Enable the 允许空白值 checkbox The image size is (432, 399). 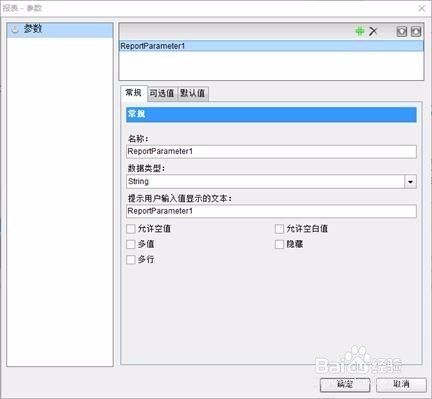point(279,229)
